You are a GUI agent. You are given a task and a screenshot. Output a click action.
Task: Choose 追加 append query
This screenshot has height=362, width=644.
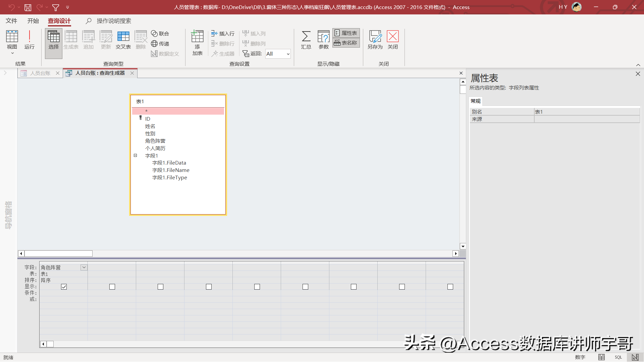[89, 40]
